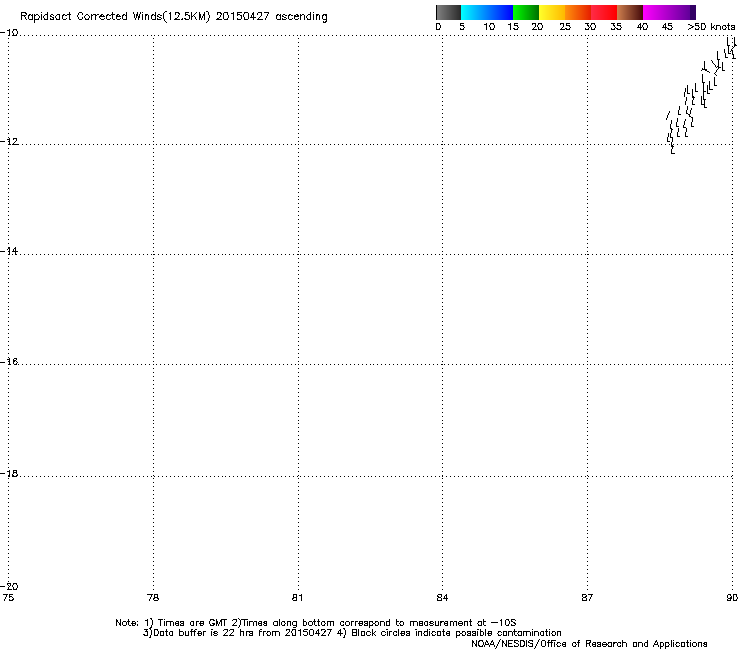Click the longitude label '90'
The height and width of the screenshot is (650, 740).
(x=732, y=598)
